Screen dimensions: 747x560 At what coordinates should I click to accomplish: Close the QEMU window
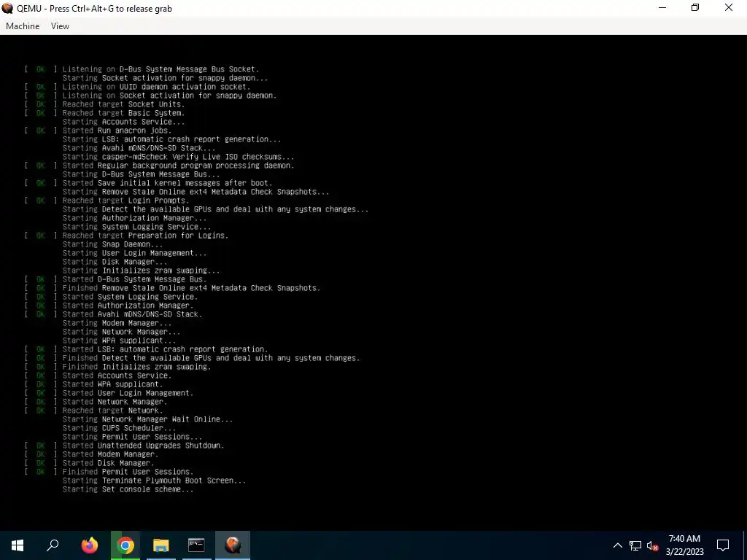(729, 8)
